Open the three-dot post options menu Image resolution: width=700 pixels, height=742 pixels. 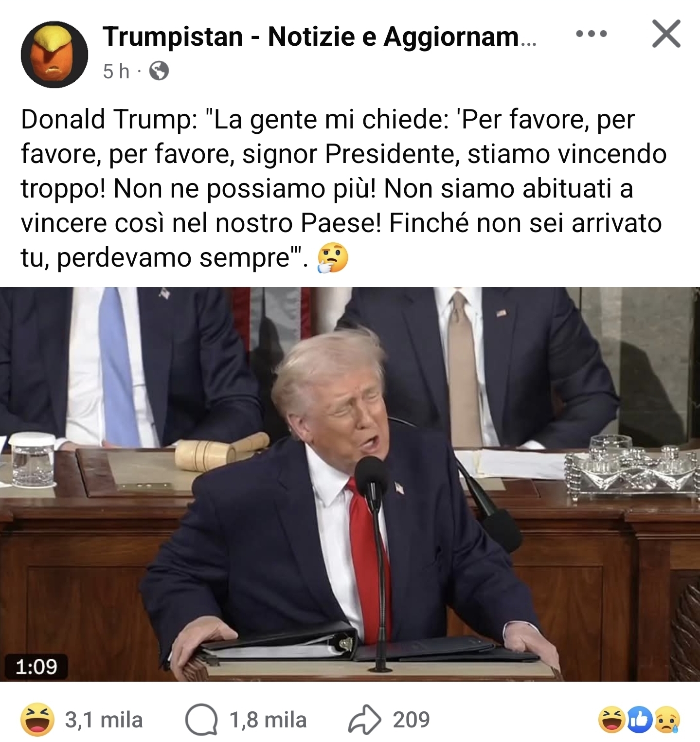[x=591, y=34]
